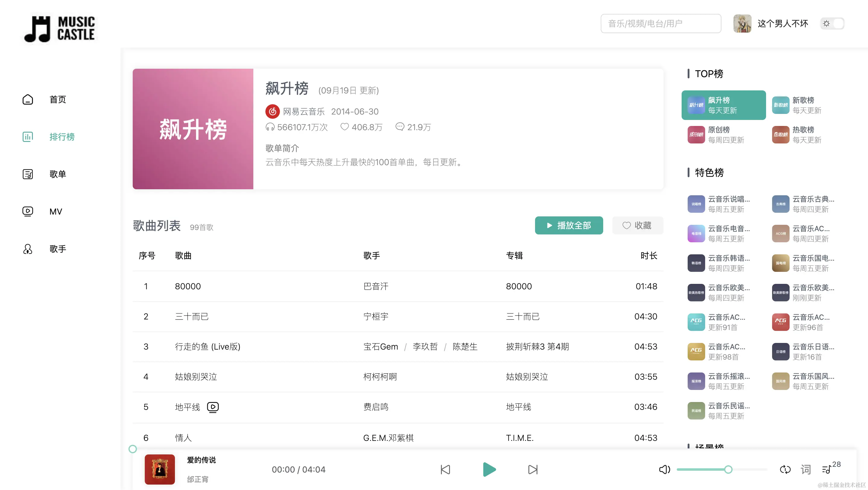Open the MV video icon in sidebar
This screenshot has height=490, width=868.
(28, 212)
